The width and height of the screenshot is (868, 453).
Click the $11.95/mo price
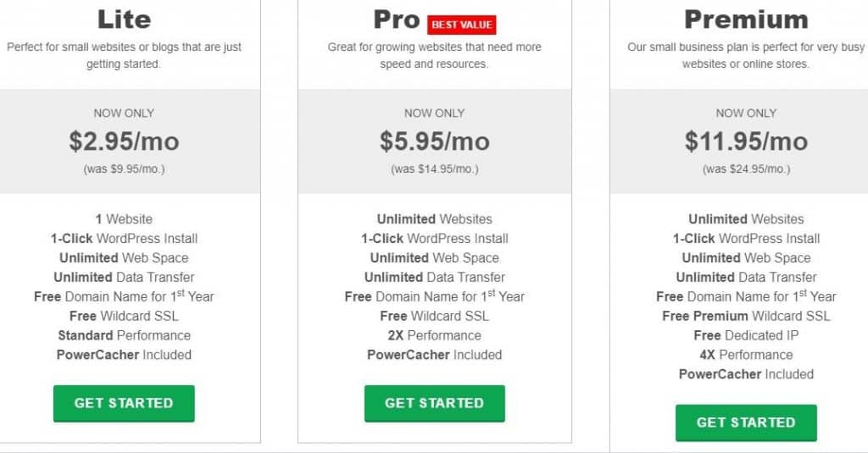pyautogui.click(x=746, y=141)
